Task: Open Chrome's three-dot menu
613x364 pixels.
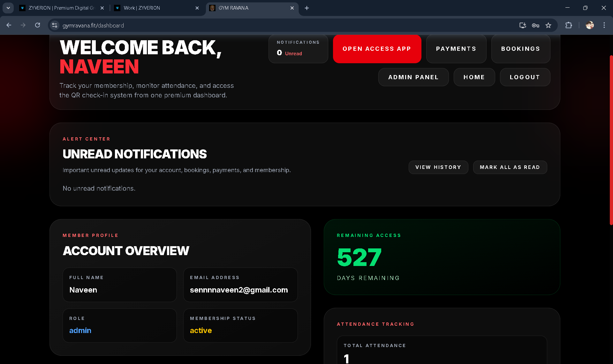Action: pyautogui.click(x=604, y=25)
